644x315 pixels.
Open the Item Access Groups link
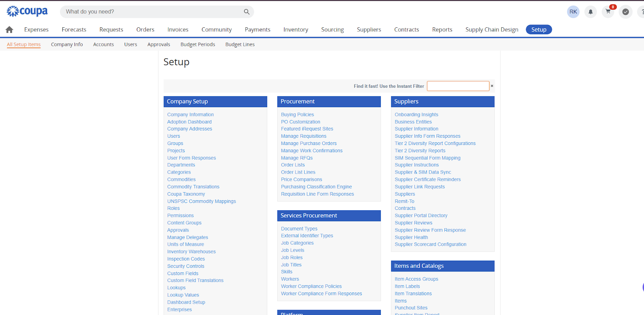point(416,279)
